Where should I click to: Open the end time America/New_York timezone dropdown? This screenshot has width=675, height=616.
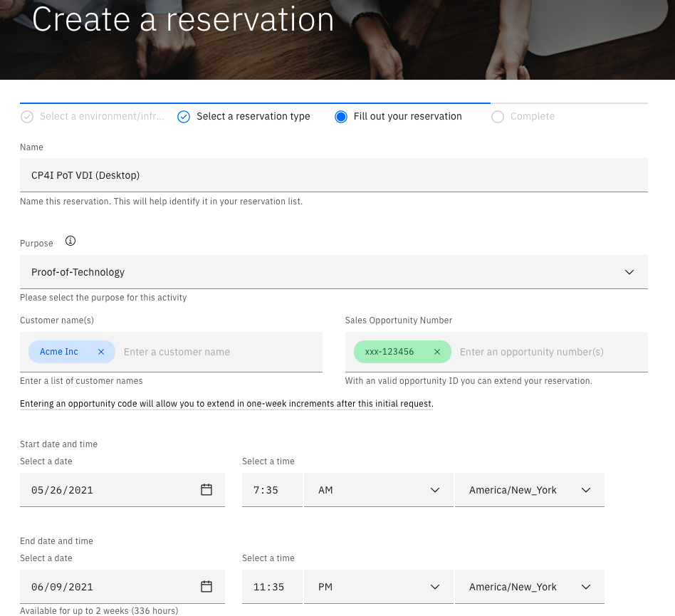tap(530, 588)
